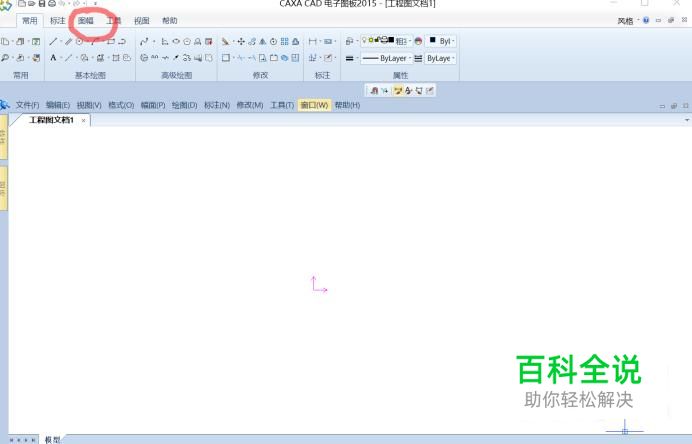Choose the Move tool with cross arrows
This screenshot has width=692, height=444.
241,41
